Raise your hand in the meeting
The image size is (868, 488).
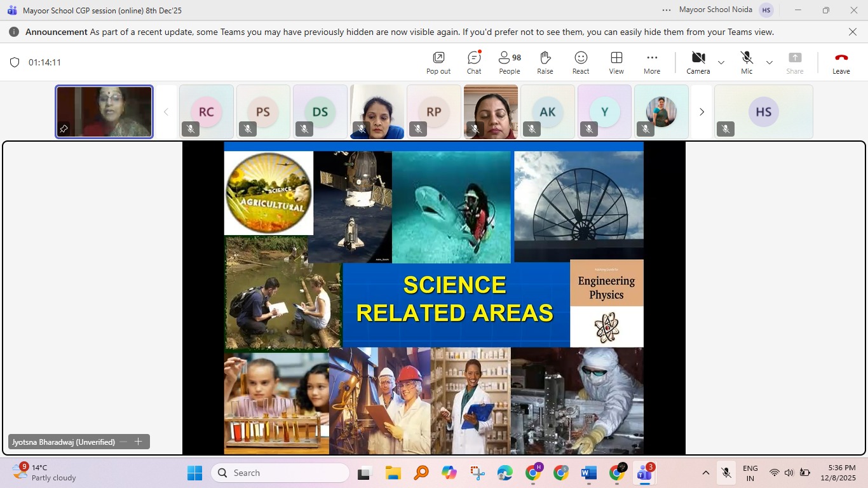click(545, 62)
